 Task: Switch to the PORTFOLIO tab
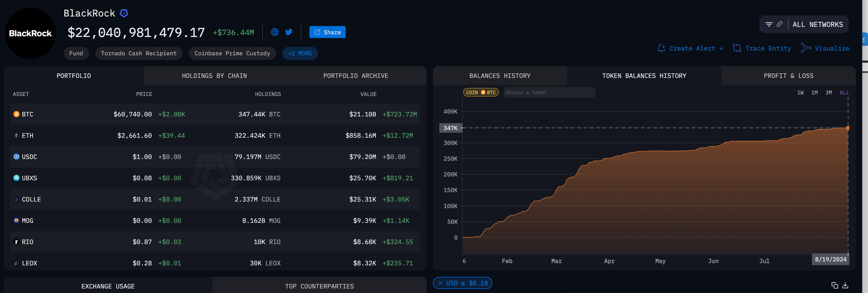(74, 76)
